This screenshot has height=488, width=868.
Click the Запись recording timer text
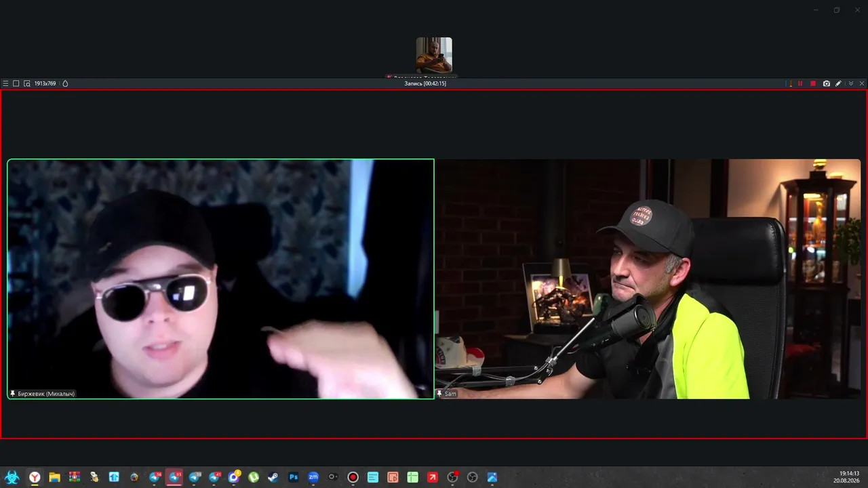click(425, 83)
